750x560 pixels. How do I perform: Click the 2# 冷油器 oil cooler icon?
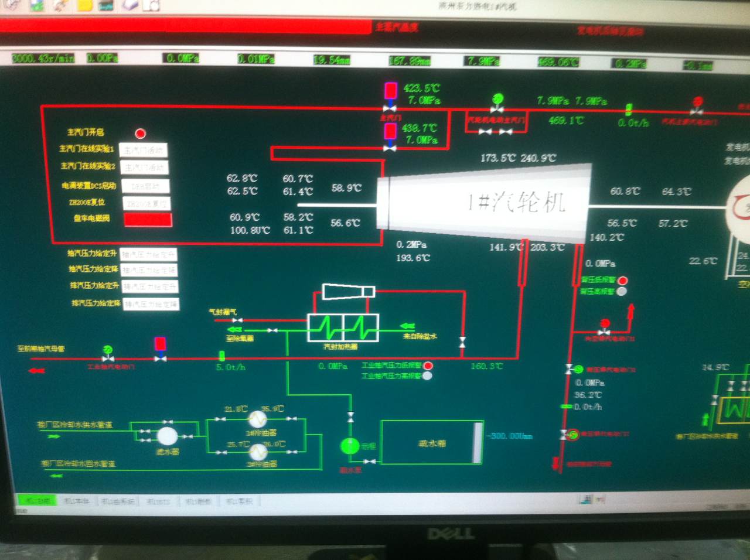(257, 452)
